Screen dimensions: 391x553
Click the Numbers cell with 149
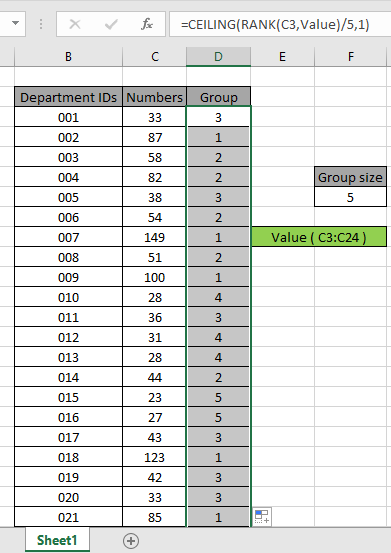click(x=154, y=237)
